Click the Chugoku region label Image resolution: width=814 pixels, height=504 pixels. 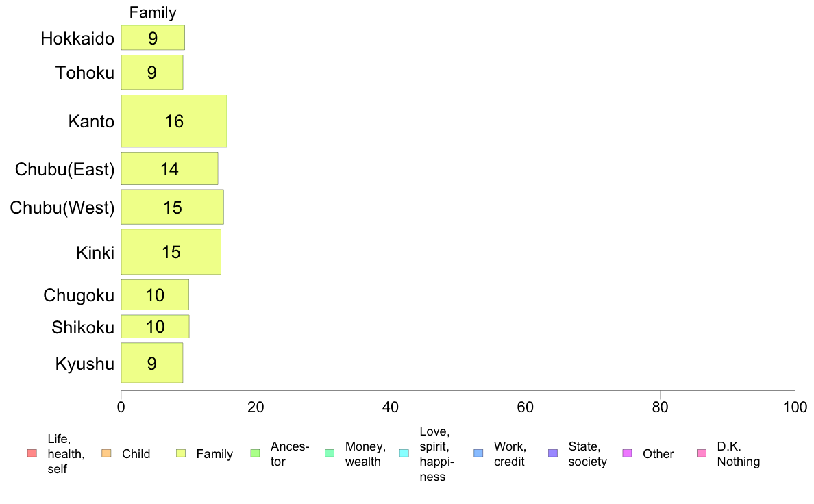[79, 295]
